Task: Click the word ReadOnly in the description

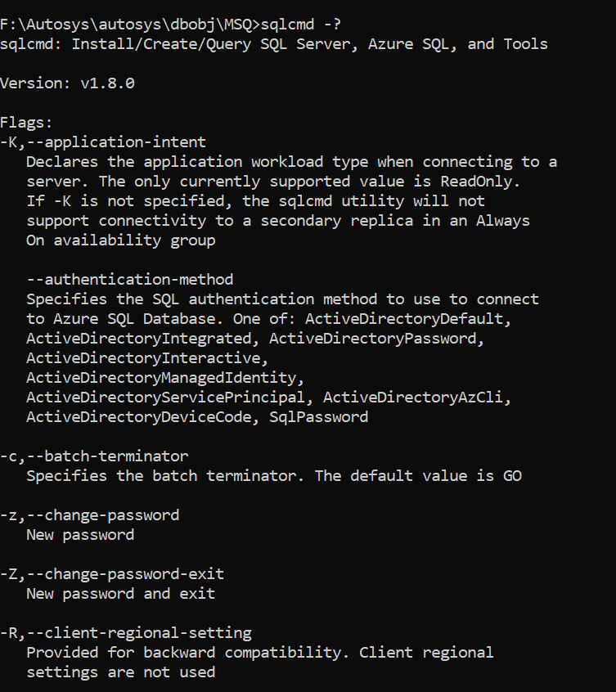Action: point(484,182)
